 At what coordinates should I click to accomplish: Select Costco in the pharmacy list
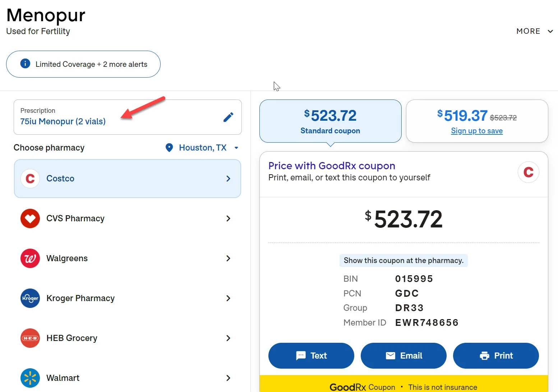(x=128, y=179)
